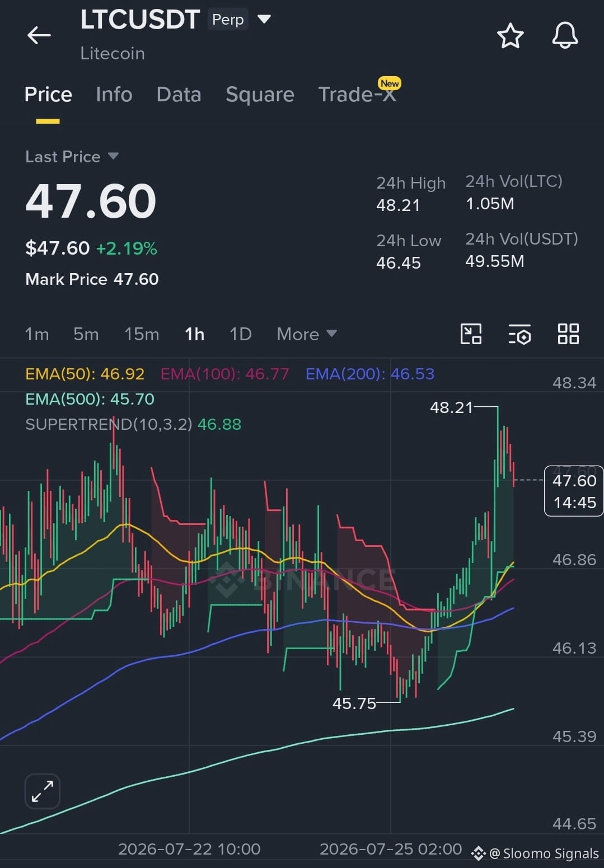Tap the 24h High value 48.21
The width and height of the screenshot is (604, 868).
click(x=398, y=205)
